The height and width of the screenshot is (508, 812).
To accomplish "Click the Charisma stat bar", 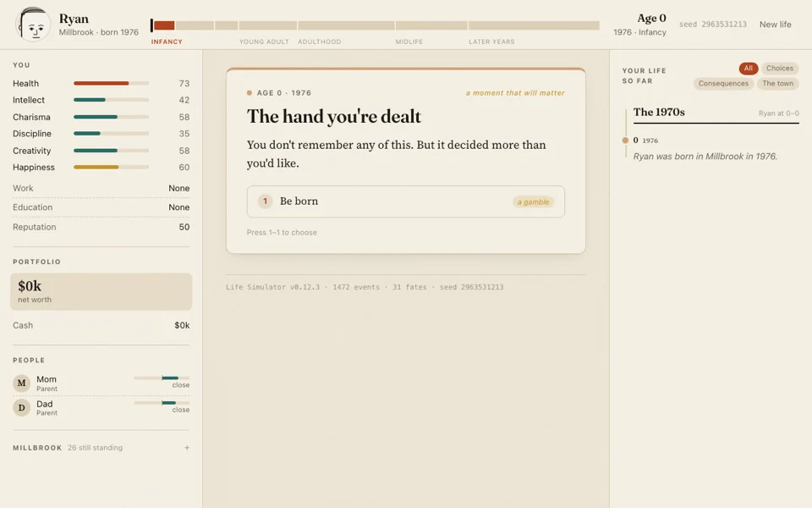I will [111, 117].
